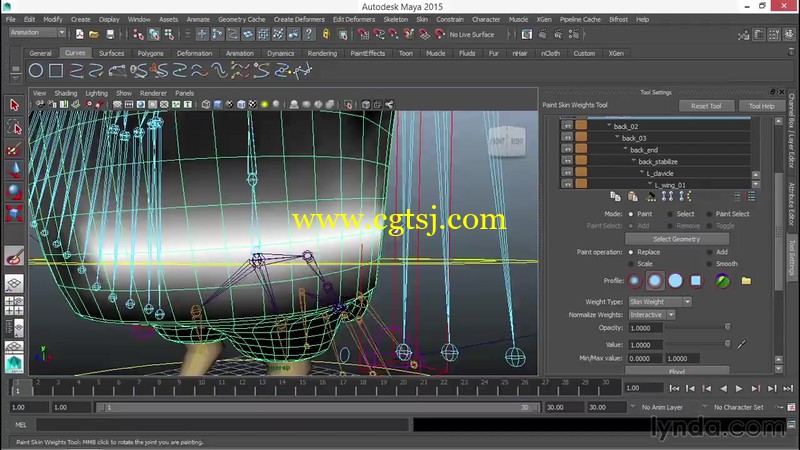Click the Reset Tool button

(x=706, y=106)
